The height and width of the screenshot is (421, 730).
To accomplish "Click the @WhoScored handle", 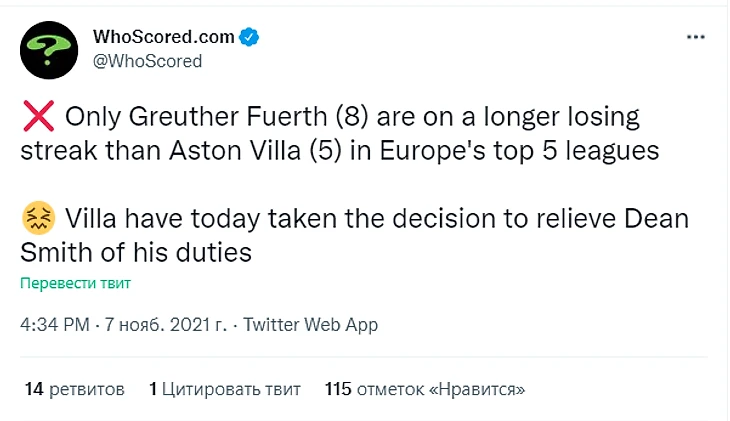I will tap(147, 61).
